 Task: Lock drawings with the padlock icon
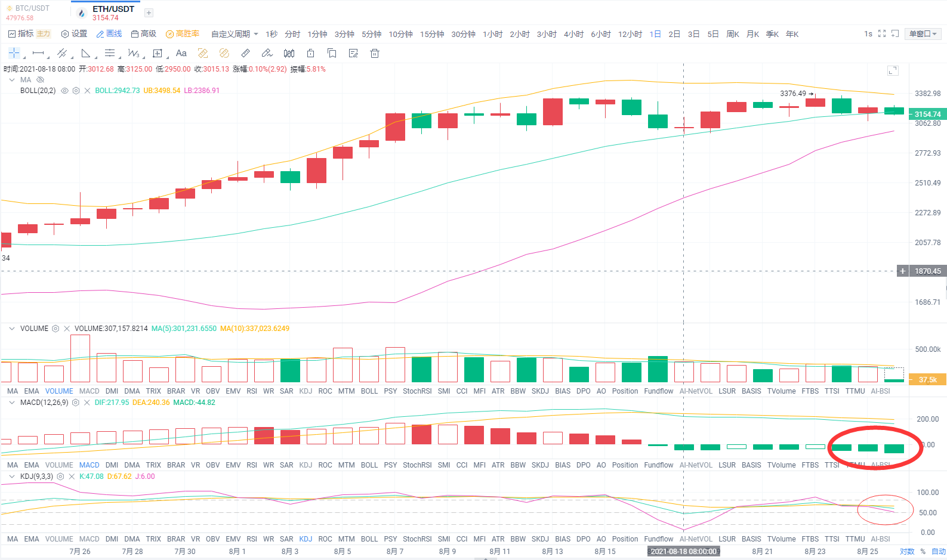coord(310,53)
